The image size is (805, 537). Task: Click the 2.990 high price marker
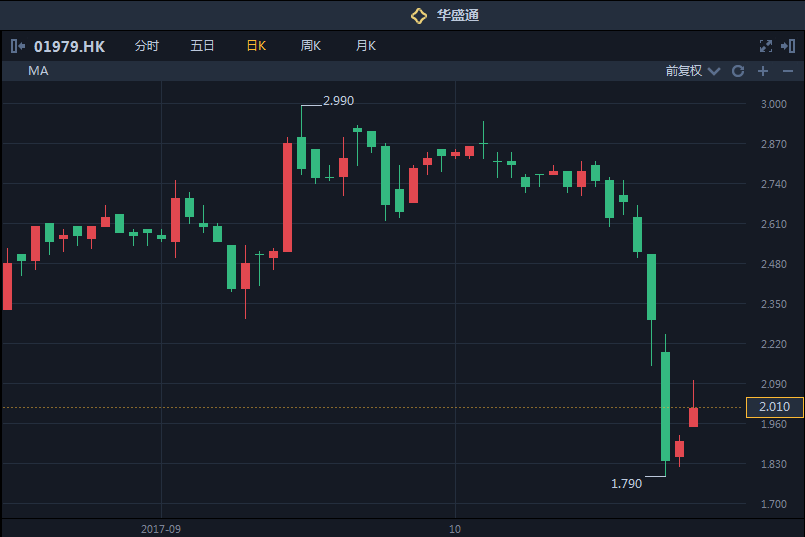(x=338, y=101)
